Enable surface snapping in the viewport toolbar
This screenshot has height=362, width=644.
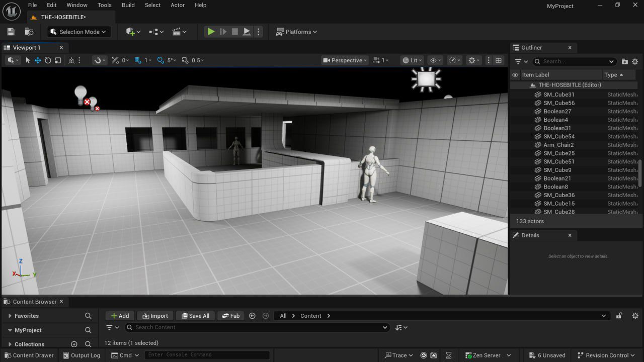(x=114, y=60)
